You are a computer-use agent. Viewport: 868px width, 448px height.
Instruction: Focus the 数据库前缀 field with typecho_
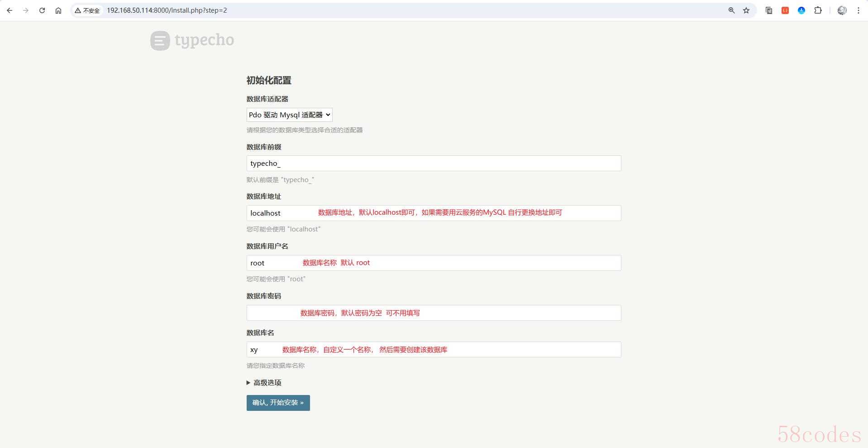tap(433, 164)
